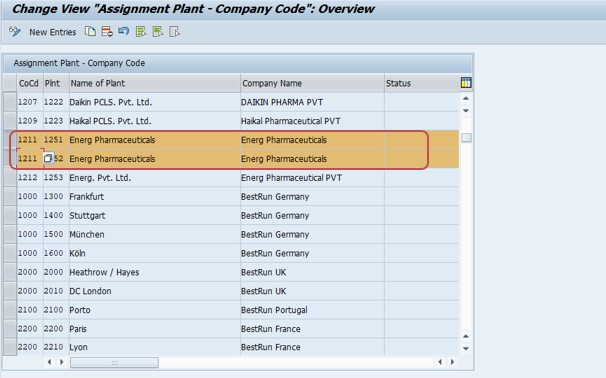Click the Name of Plant column header
The image size is (606, 378).
pyautogui.click(x=155, y=83)
